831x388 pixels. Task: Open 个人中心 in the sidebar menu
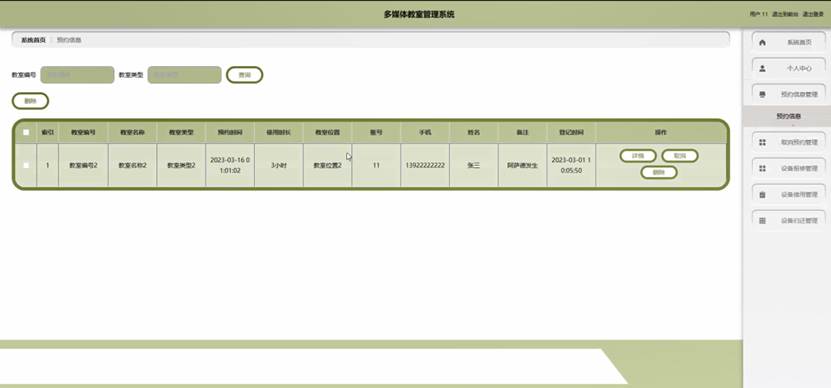tap(788, 68)
